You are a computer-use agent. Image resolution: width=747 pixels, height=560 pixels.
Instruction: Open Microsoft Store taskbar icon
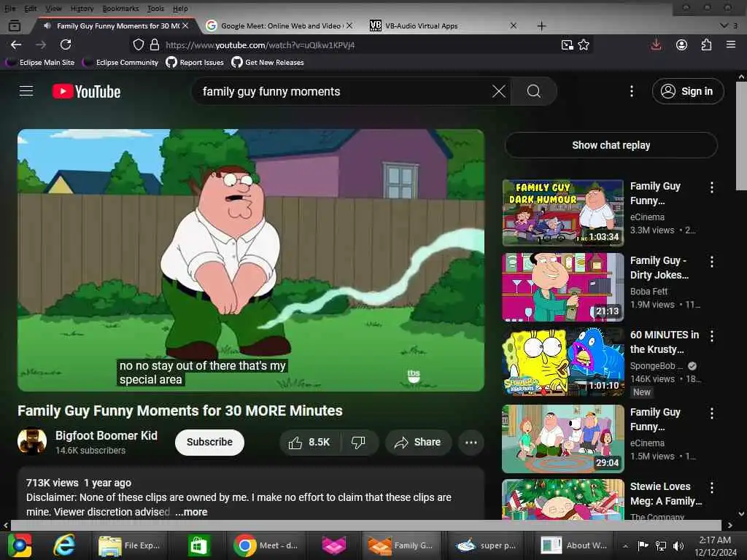point(198,545)
